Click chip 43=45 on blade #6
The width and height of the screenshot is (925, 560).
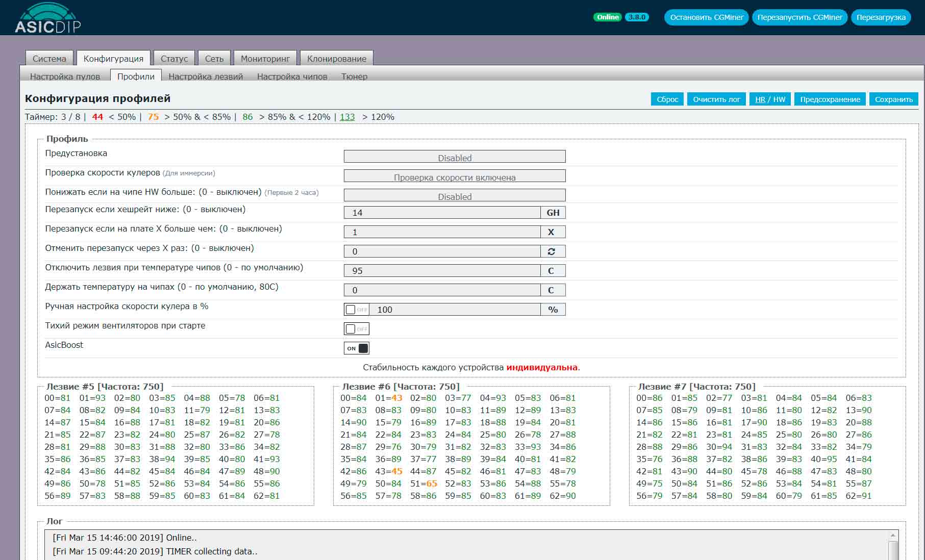[x=389, y=471]
